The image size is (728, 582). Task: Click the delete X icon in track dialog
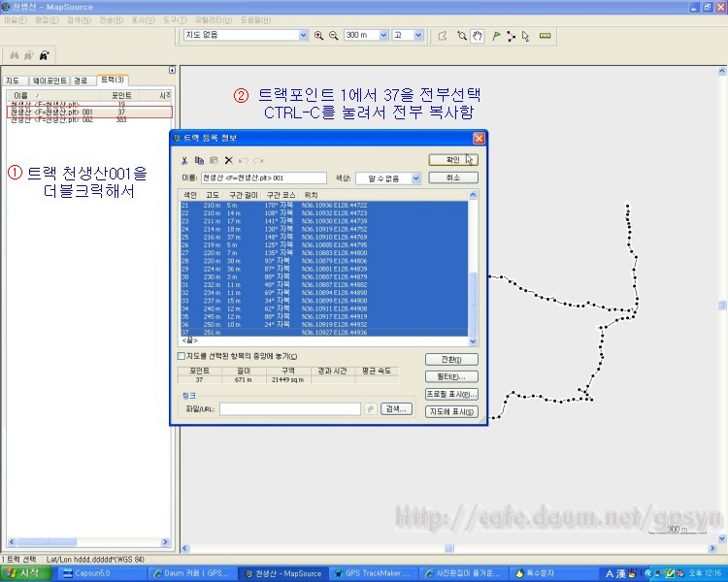tap(228, 161)
